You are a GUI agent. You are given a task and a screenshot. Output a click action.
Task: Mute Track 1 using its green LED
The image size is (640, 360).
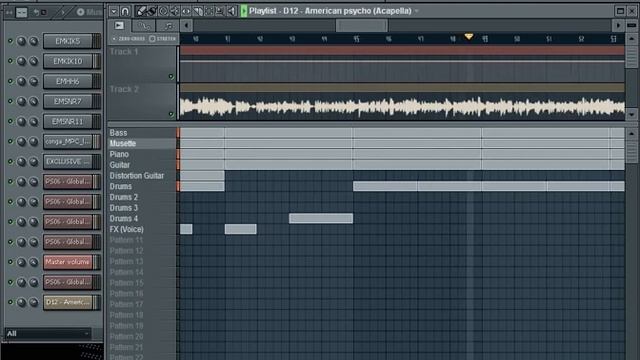[171, 76]
